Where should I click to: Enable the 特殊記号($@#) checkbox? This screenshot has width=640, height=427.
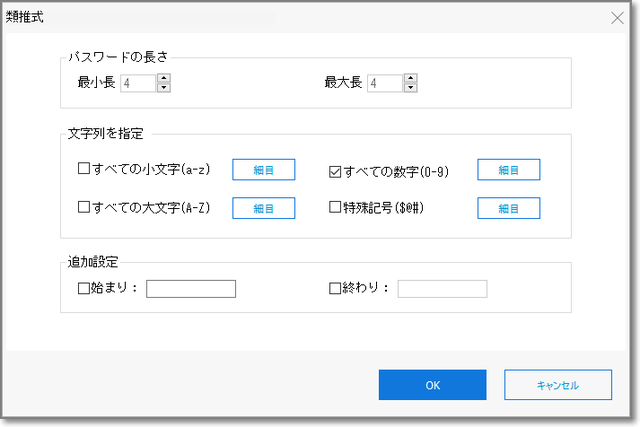click(335, 208)
